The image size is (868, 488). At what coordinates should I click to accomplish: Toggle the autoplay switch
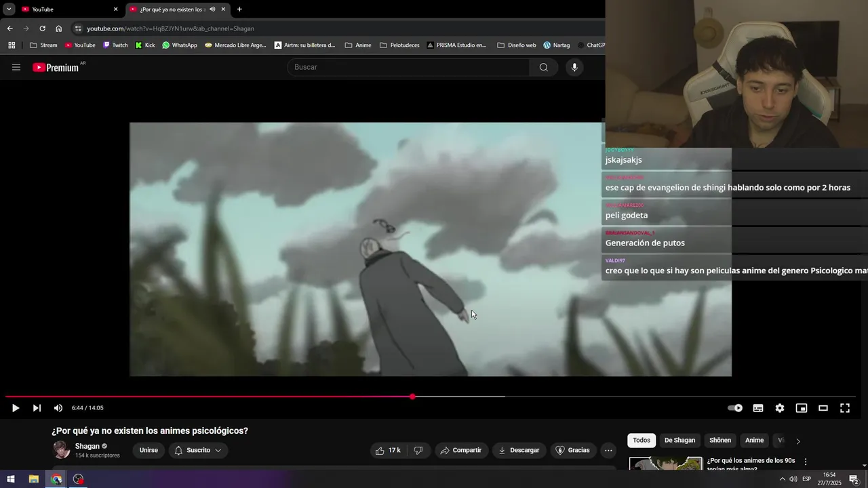point(735,408)
